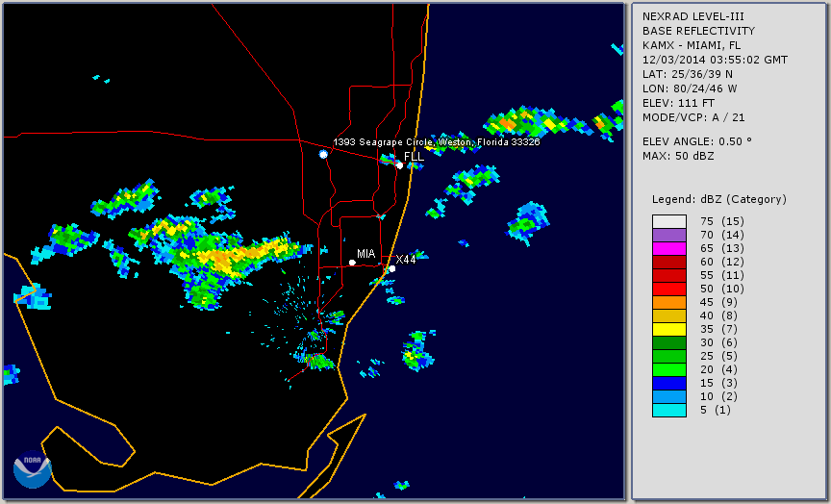Click the 60 dBZ dark red swatch

[668, 262]
